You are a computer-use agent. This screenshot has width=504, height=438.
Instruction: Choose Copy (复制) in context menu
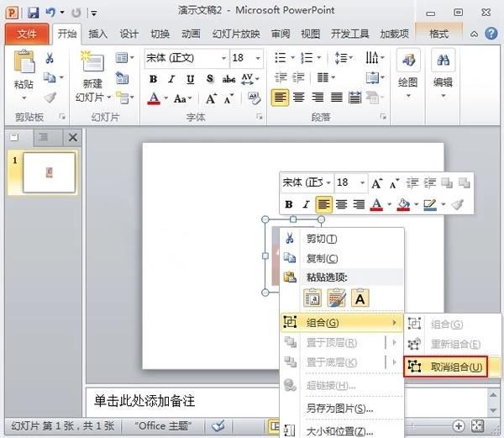(x=342, y=258)
